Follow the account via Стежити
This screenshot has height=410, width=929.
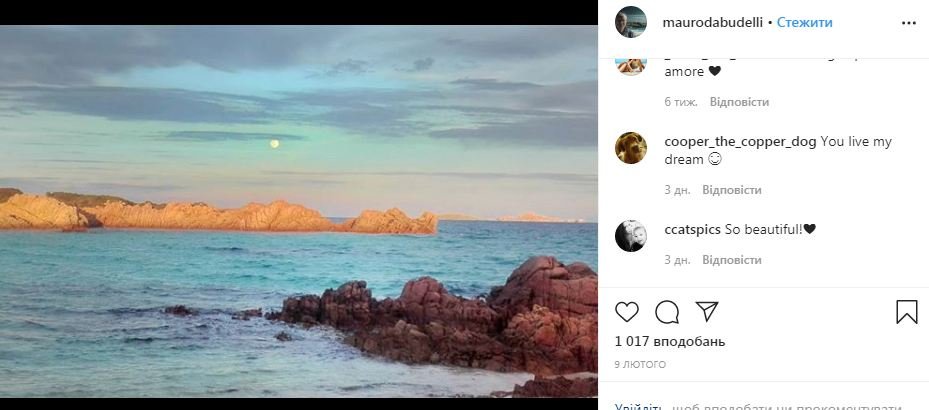[x=805, y=22]
